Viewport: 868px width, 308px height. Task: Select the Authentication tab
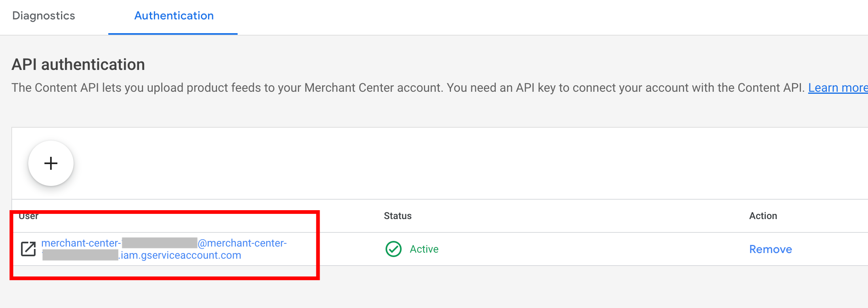(174, 16)
